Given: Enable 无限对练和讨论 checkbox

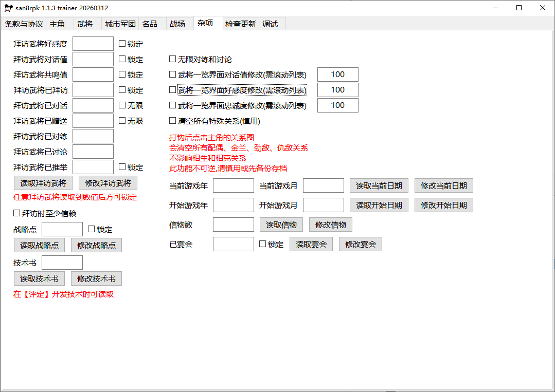Looking at the screenshot, I should 173,59.
